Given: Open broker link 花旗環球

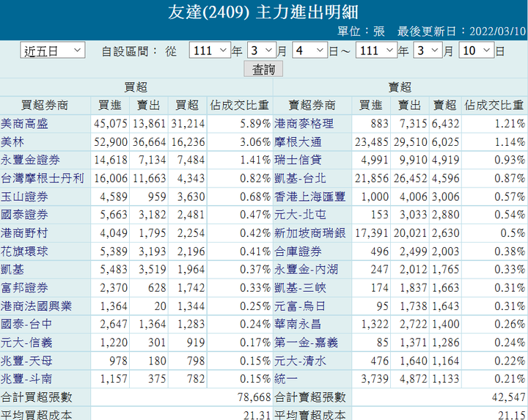Looking at the screenshot, I should click(x=24, y=251).
